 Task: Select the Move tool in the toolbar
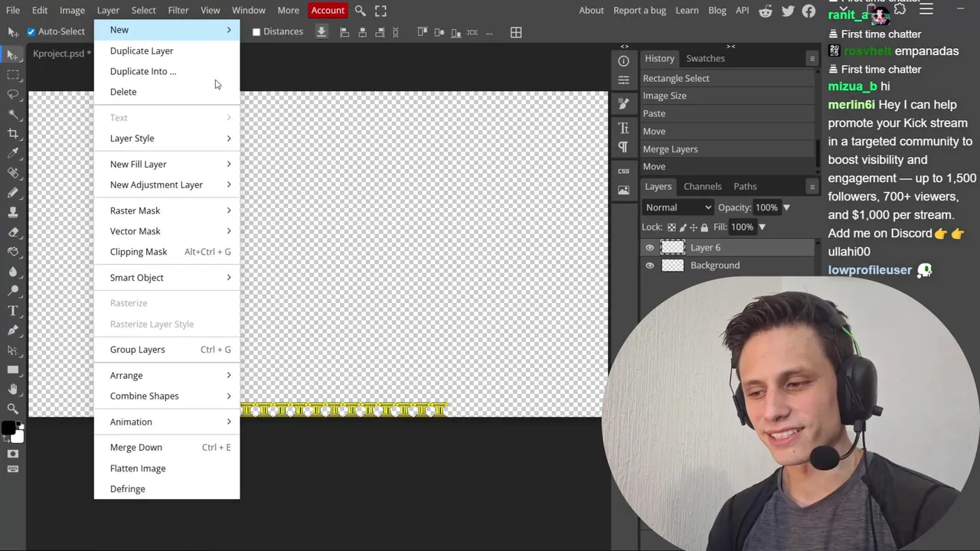click(13, 54)
